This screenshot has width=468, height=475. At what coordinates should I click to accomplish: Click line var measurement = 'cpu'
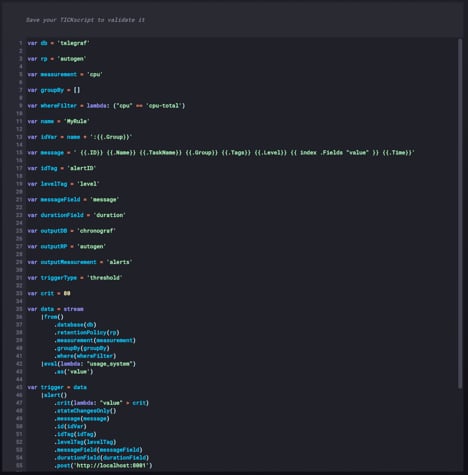click(x=65, y=74)
